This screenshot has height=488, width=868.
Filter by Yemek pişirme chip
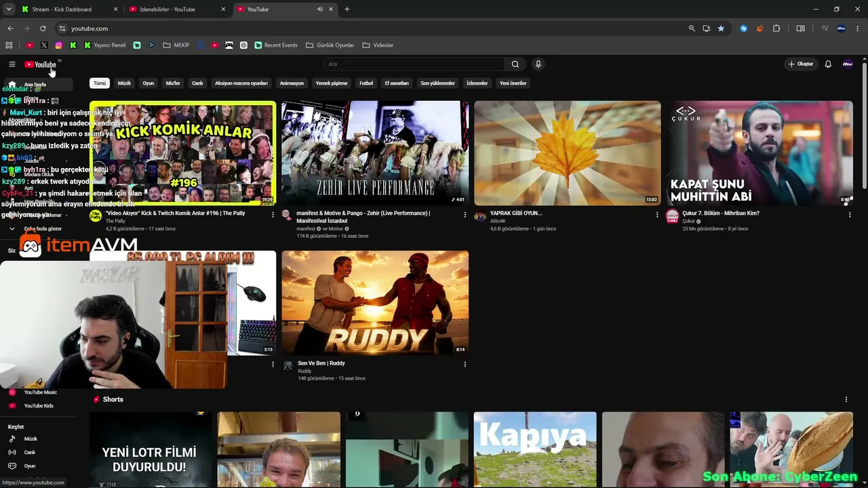click(x=332, y=83)
